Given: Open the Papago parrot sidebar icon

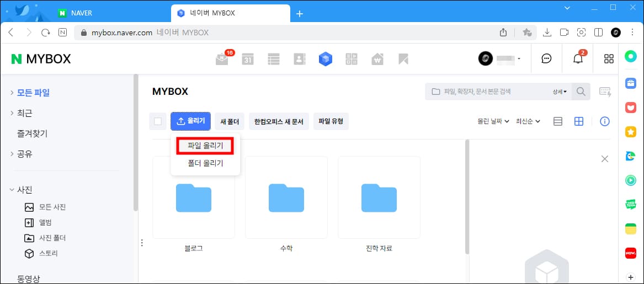Looking at the screenshot, I should 630,156.
